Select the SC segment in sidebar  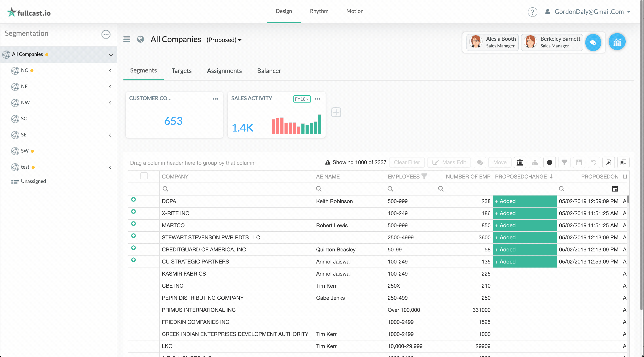pos(24,119)
